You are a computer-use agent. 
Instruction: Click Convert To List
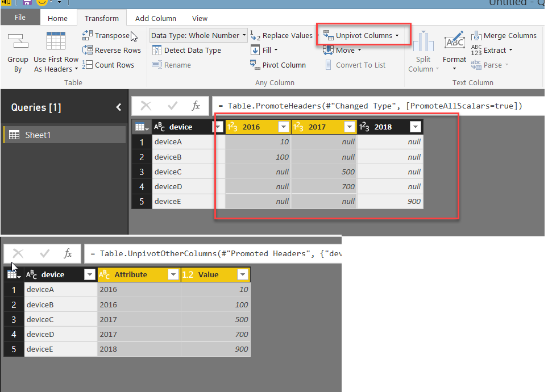(x=355, y=65)
